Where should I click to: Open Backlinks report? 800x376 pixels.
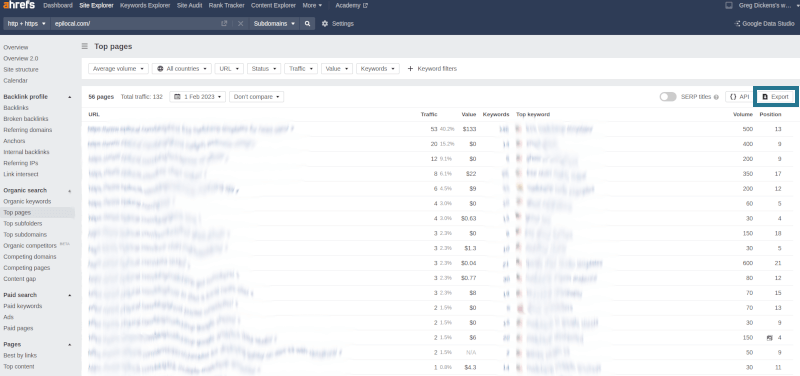click(x=16, y=108)
